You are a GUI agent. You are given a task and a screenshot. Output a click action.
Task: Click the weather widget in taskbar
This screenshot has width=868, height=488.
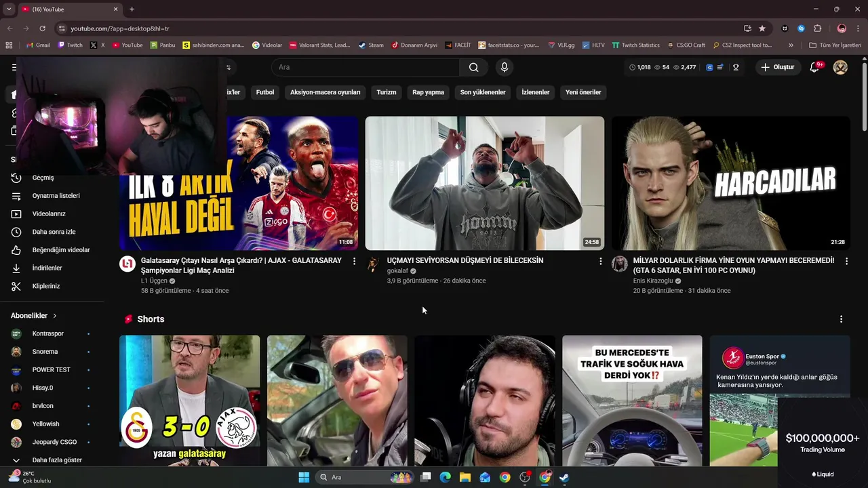coord(31,477)
